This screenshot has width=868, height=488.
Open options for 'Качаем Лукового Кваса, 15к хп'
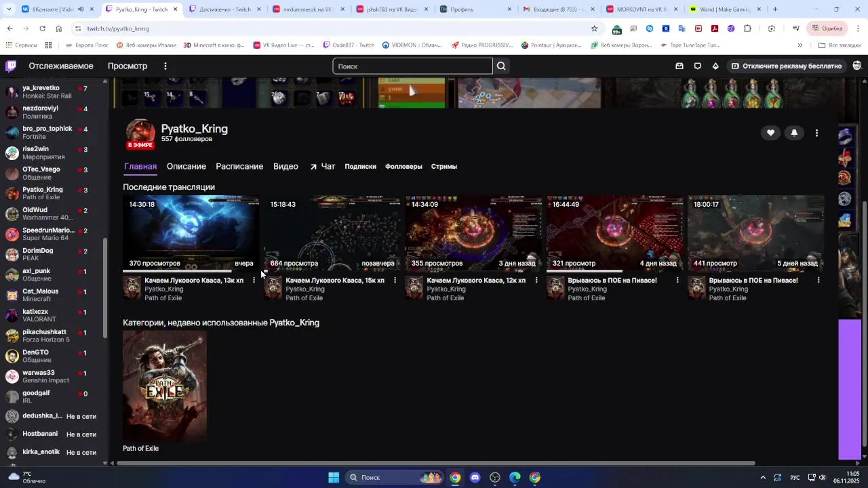[x=395, y=280]
